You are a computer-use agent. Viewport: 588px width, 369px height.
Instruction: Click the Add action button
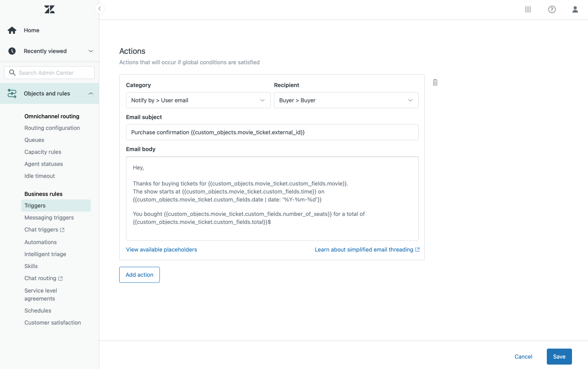coord(140,275)
